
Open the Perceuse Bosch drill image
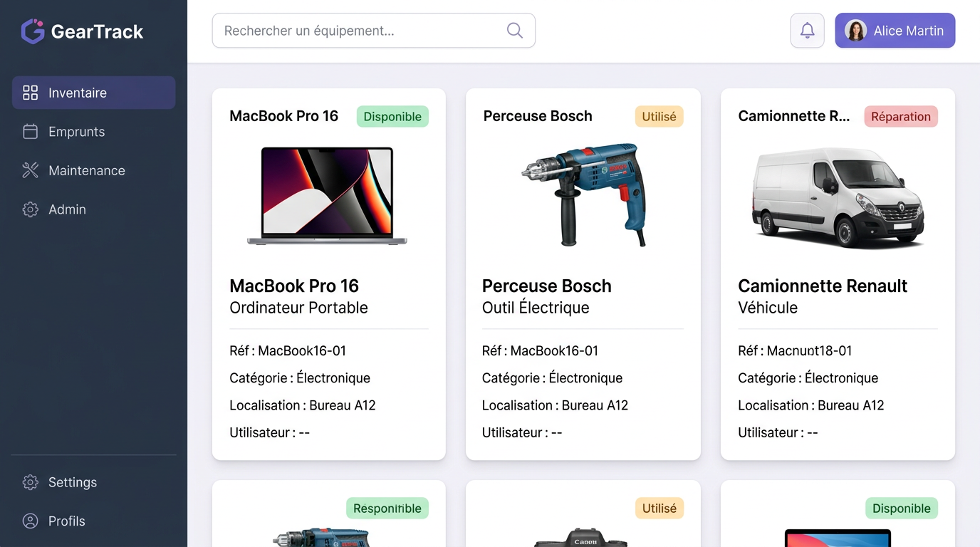coord(585,194)
